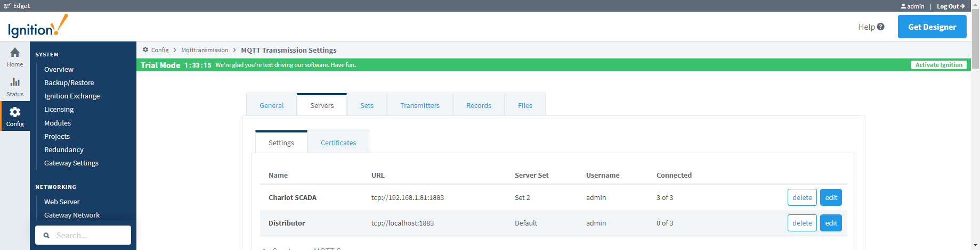980x250 pixels.
Task: Click the Connected column header
Action: point(674,175)
